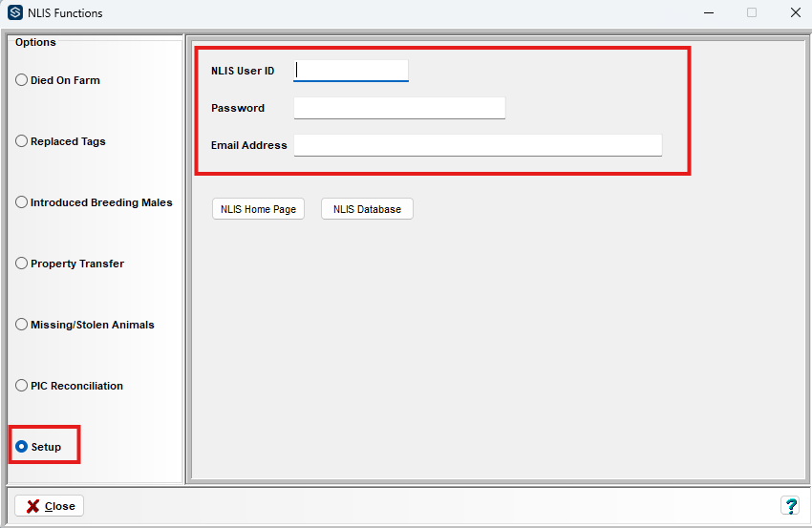The image size is (812, 528).
Task: Open the NLIS Database button
Action: point(367,209)
